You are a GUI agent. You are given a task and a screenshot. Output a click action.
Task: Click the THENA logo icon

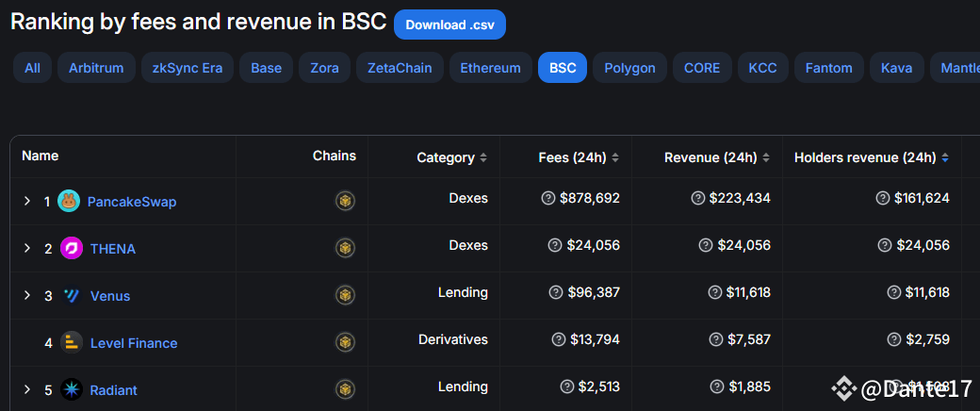tap(72, 248)
